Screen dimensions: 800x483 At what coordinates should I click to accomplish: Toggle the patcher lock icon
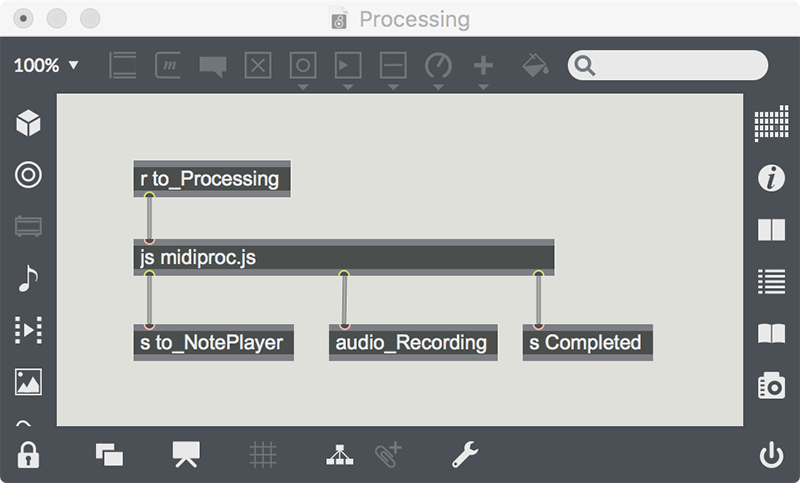pyautogui.click(x=28, y=455)
